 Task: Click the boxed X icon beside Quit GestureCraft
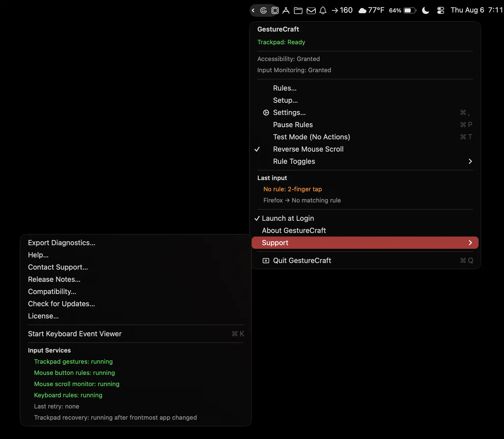[x=266, y=260]
